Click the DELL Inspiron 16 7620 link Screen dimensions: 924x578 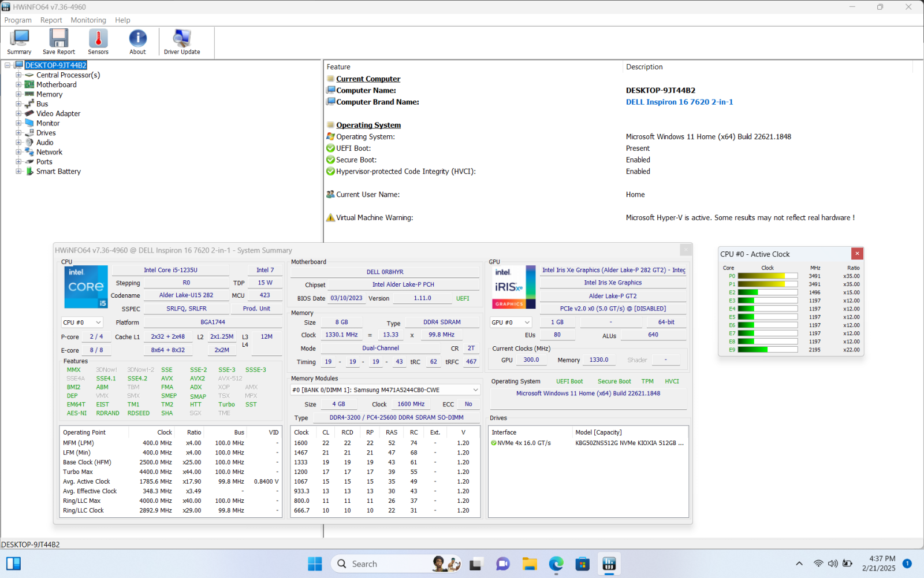pyautogui.click(x=679, y=102)
